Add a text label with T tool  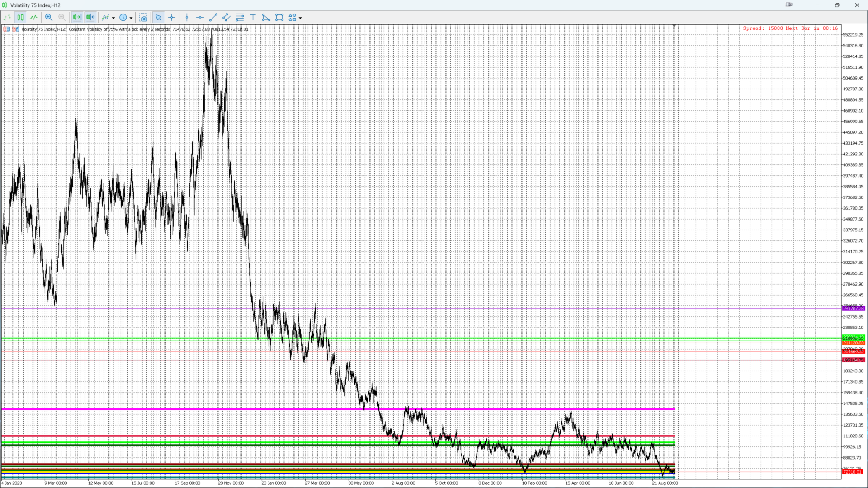coord(253,18)
